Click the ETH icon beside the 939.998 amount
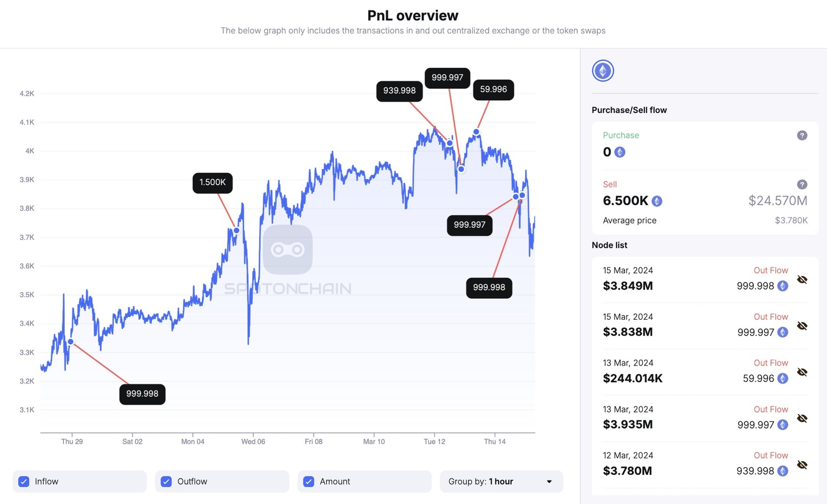This screenshot has height=504, width=827. (x=783, y=471)
